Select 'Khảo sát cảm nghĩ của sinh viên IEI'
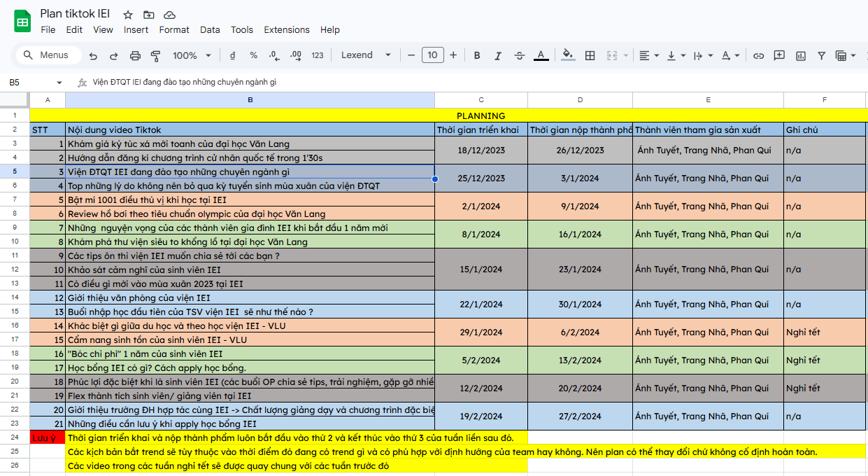Viewport: 868px width, 476px height. point(250,269)
